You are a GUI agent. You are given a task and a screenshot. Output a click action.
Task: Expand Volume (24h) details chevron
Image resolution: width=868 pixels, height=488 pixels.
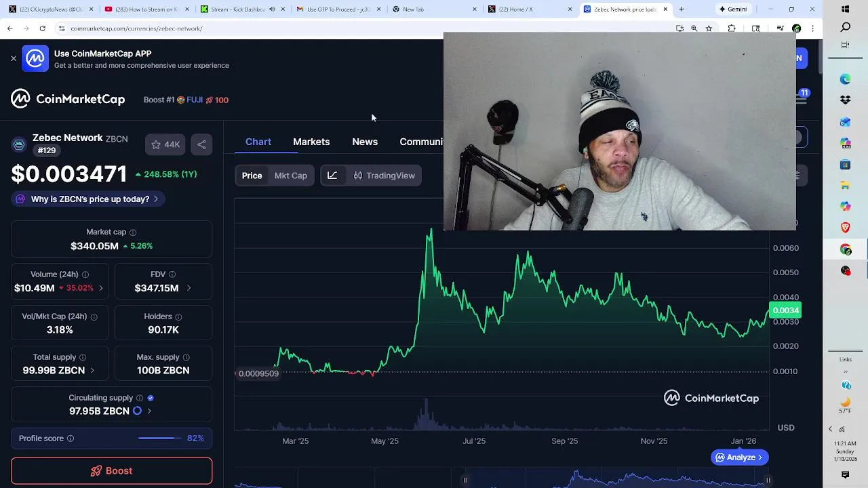(x=101, y=288)
